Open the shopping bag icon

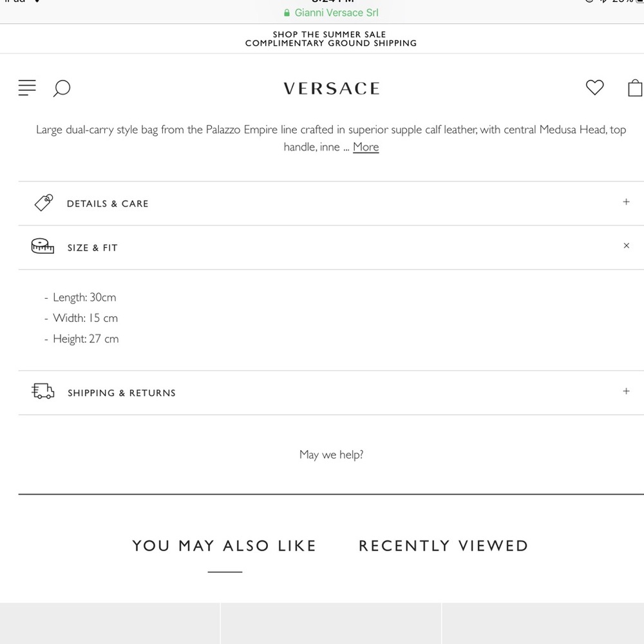635,88
